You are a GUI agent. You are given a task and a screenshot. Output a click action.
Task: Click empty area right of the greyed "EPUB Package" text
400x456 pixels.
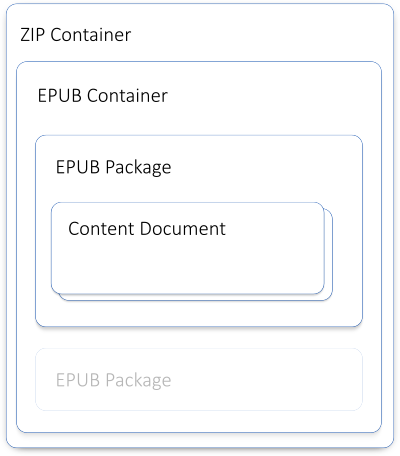tap(265, 380)
